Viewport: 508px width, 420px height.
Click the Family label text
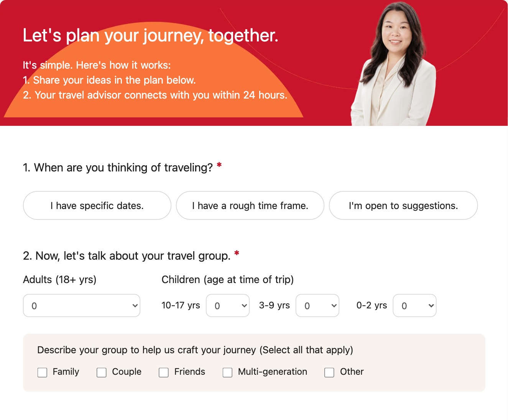pos(66,372)
